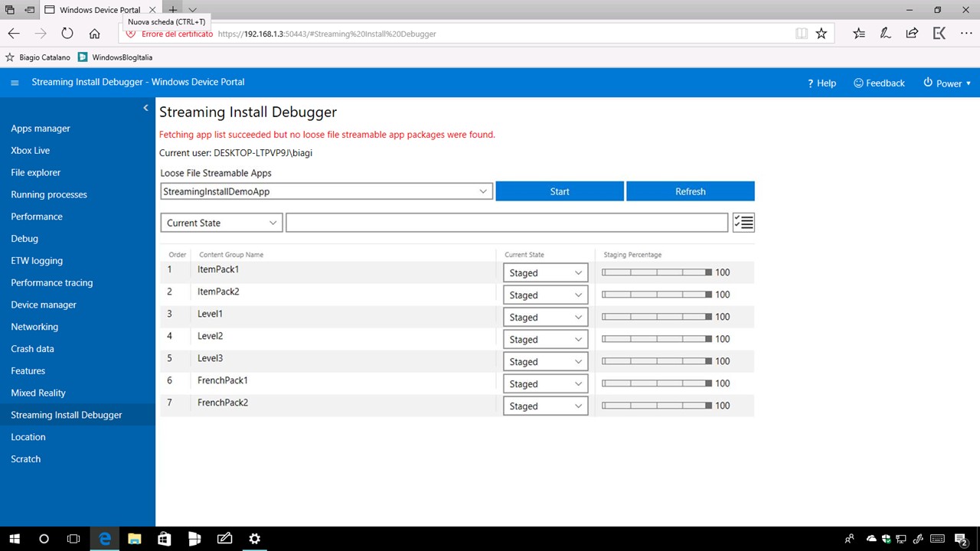Open the Feedback link

click(879, 83)
